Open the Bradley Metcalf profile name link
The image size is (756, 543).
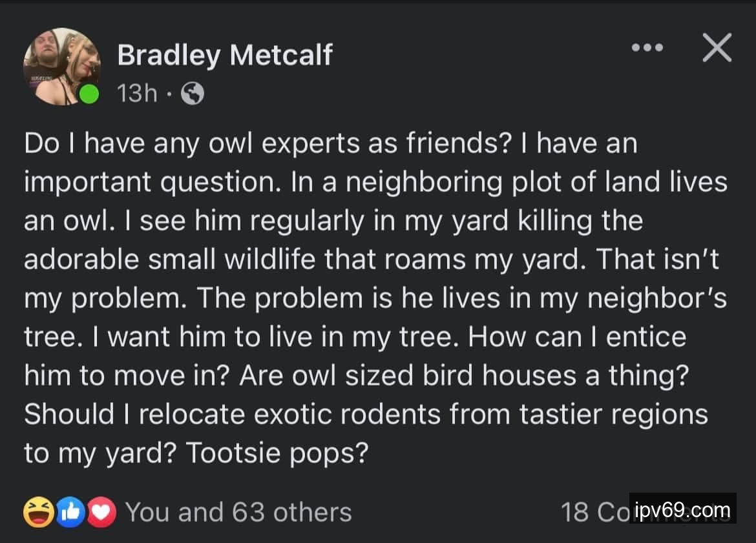click(224, 56)
